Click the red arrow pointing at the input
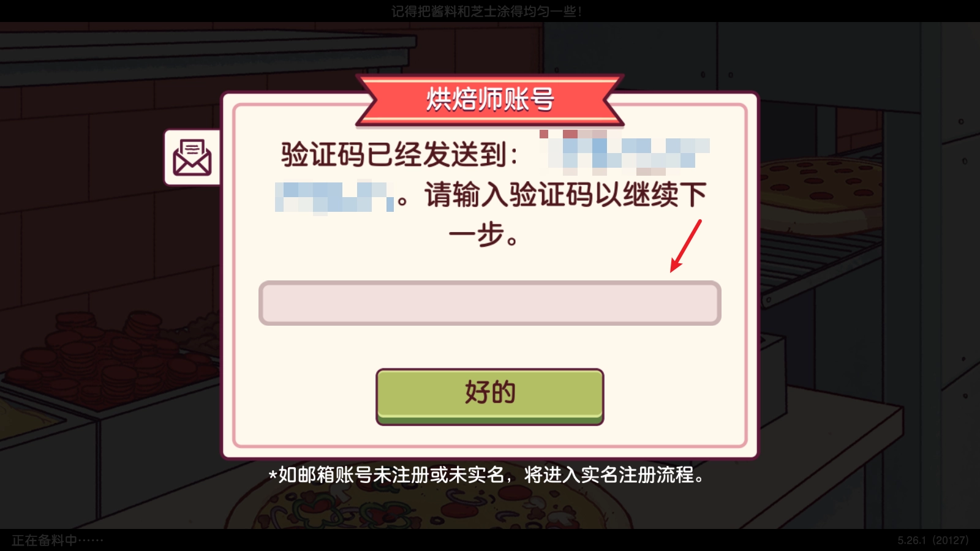This screenshot has width=980, height=551. 685,246
